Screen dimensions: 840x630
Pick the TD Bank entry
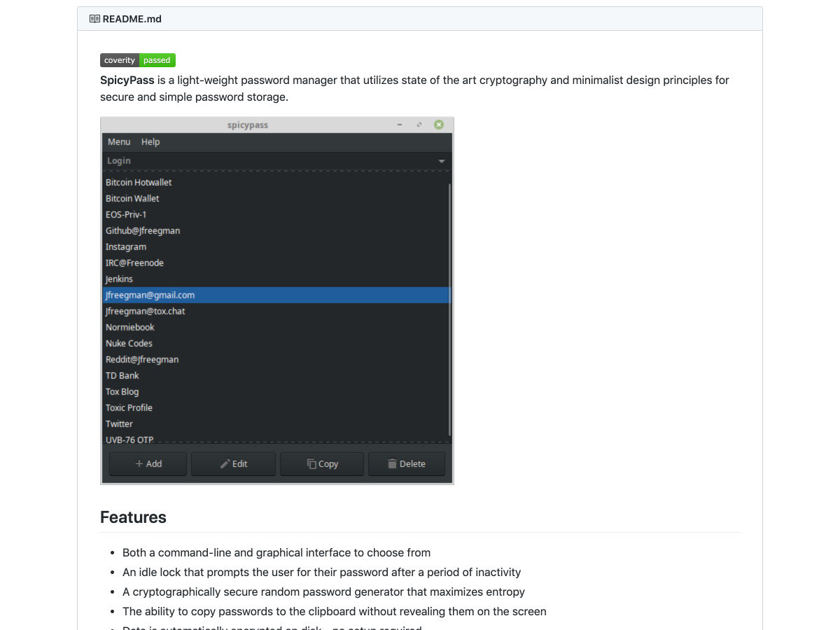122,375
